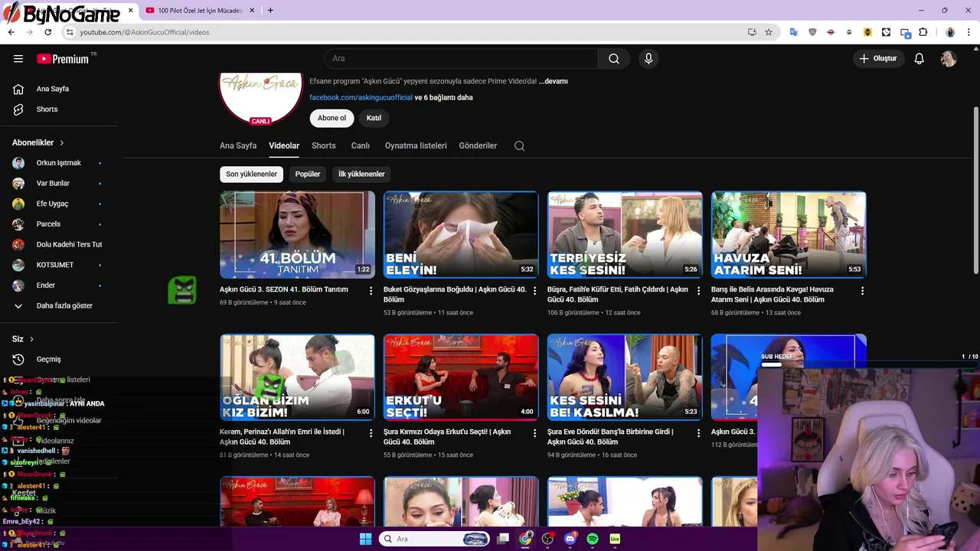The image size is (980, 551).
Task: Go back in browser history
Action: (x=11, y=32)
